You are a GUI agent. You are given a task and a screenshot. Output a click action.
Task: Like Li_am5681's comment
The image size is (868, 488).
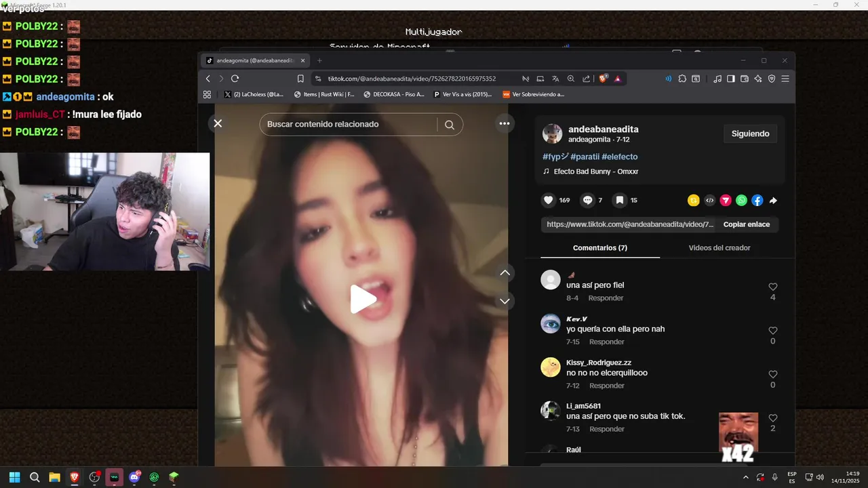tap(772, 418)
